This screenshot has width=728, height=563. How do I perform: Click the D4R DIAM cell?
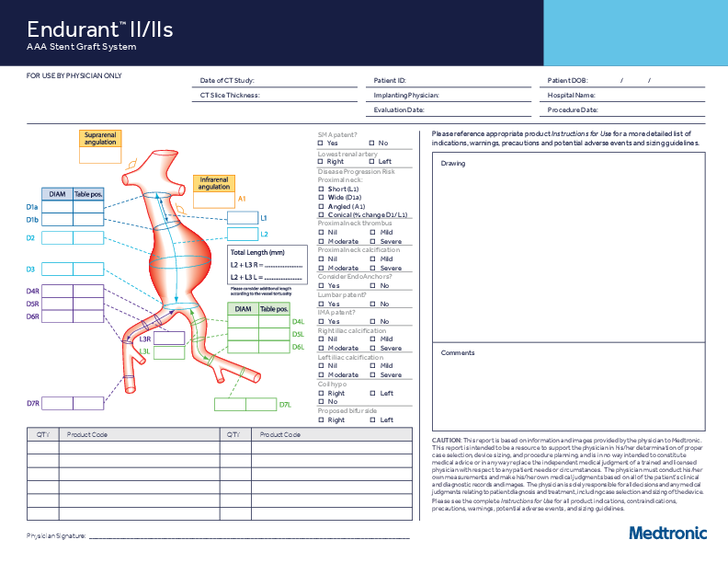point(58,292)
